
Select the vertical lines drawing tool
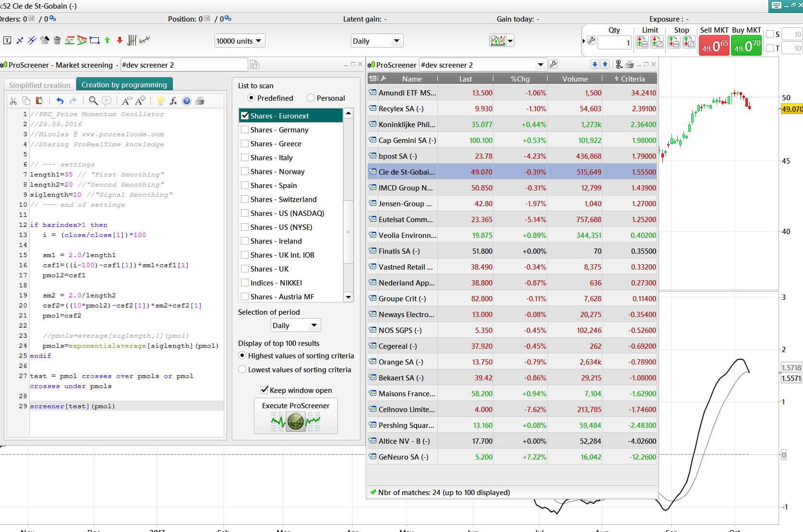click(x=132, y=40)
